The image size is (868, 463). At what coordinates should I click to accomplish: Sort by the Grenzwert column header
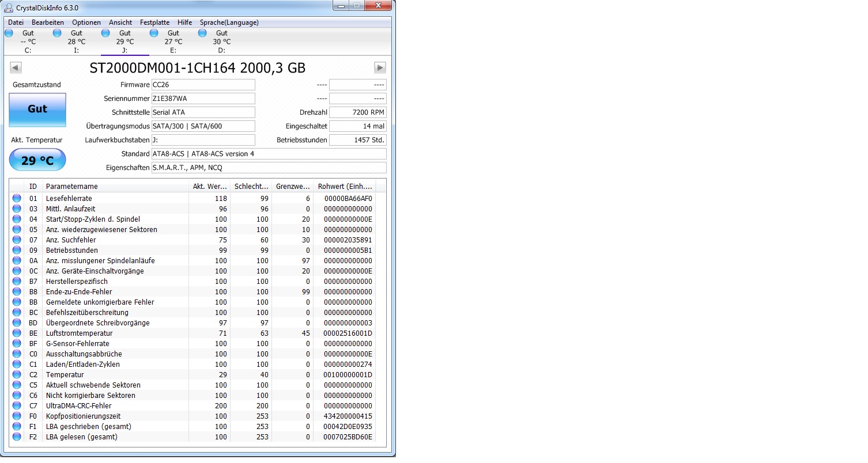[x=293, y=186]
